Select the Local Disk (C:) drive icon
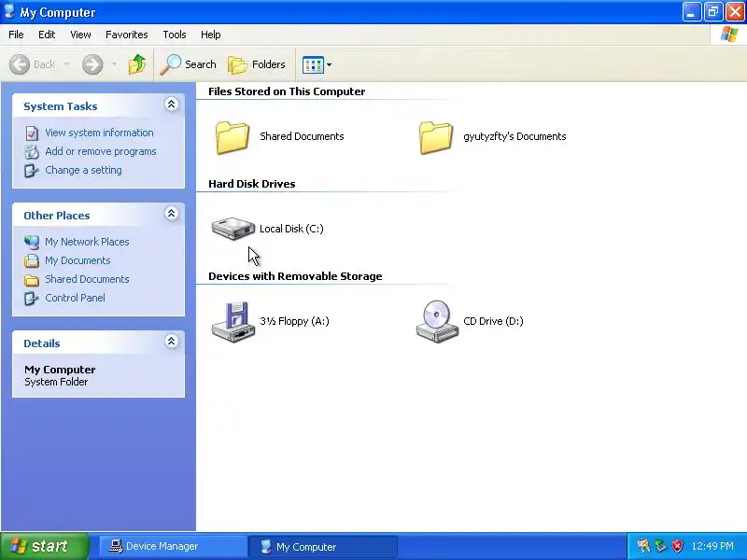The height and width of the screenshot is (560, 747). point(233,229)
